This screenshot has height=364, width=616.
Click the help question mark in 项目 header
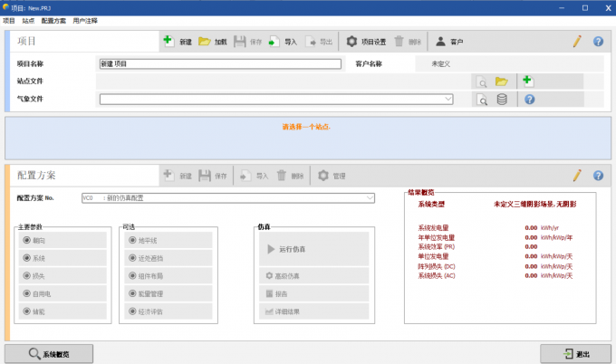[x=598, y=42]
